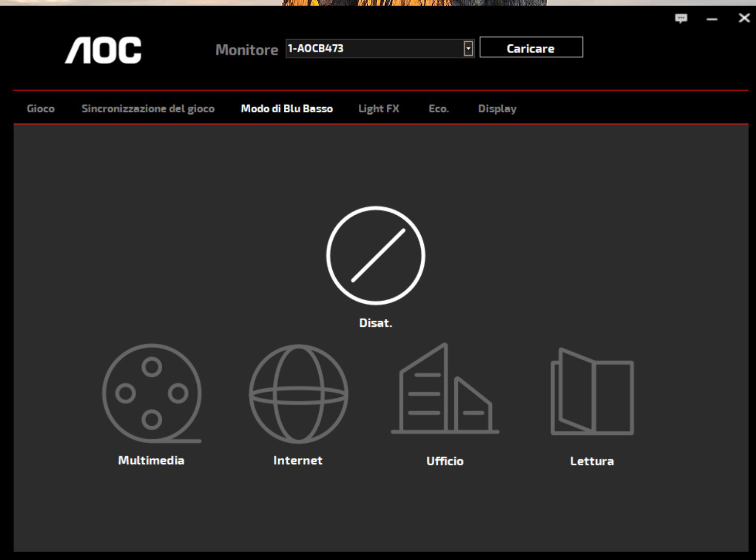Minimize the AOC window
The width and height of the screenshot is (756, 560).
pos(712,19)
